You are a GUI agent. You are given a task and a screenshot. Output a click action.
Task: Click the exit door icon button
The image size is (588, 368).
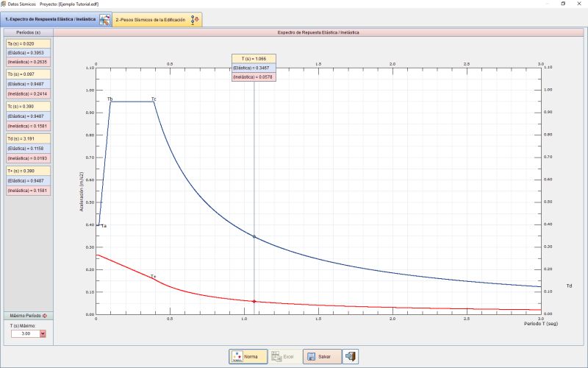pyautogui.click(x=351, y=356)
